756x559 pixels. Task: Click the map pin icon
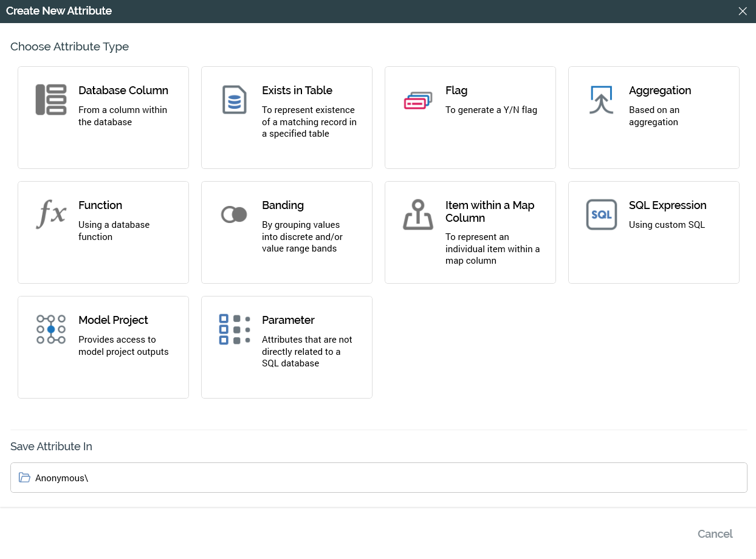pyautogui.click(x=418, y=214)
